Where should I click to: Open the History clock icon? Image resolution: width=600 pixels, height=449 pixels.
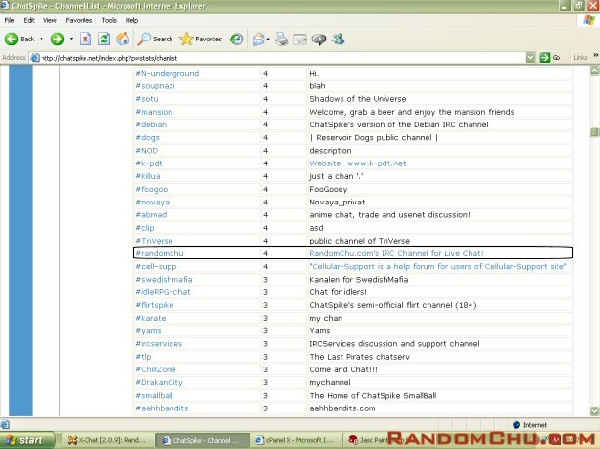(x=236, y=39)
